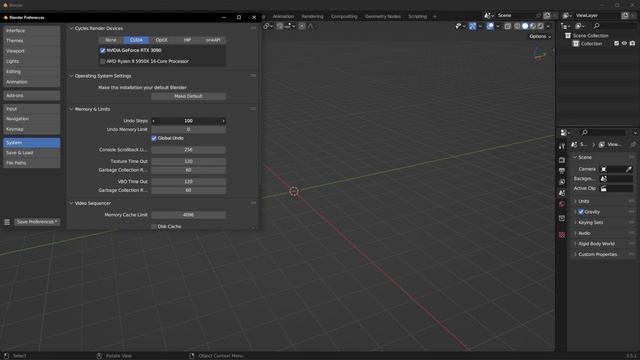Viewport: 640px width, 360px height.
Task: Open the Interface preferences section
Action: (x=31, y=31)
